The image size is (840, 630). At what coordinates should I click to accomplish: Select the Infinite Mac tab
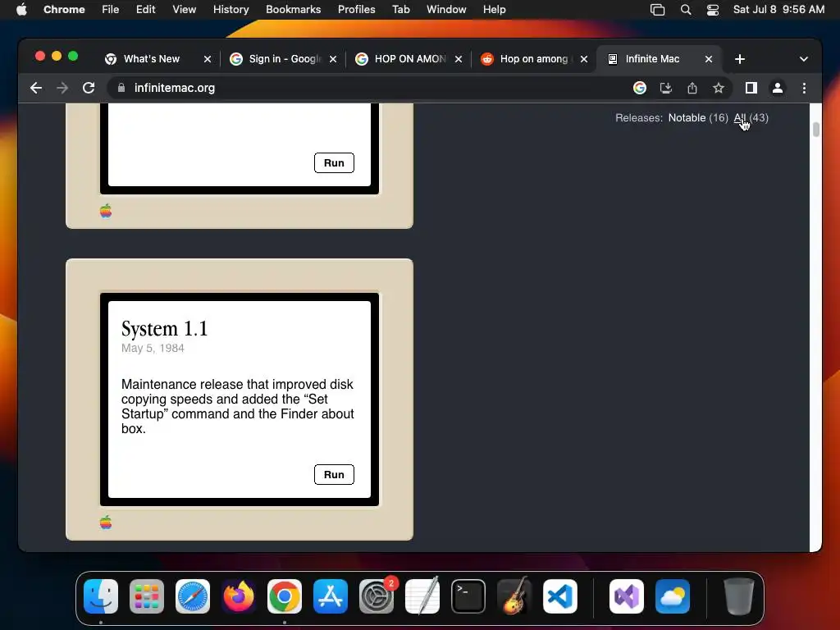pyautogui.click(x=652, y=59)
